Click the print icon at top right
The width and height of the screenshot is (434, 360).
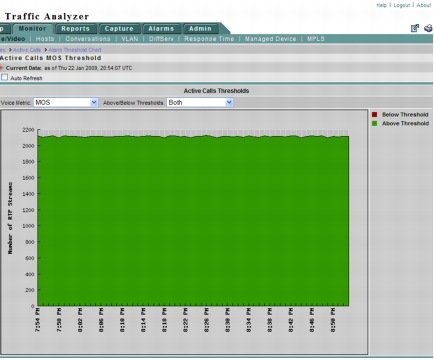tap(428, 28)
